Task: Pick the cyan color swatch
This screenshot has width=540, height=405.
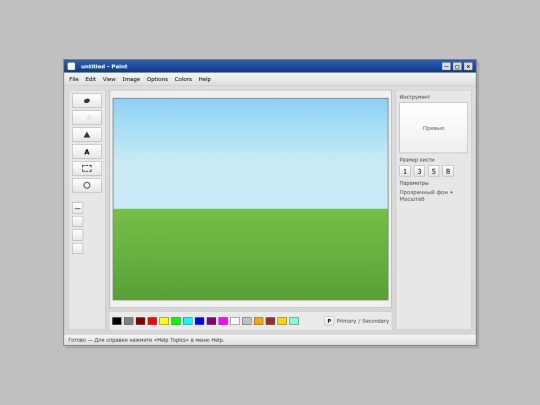Action: [x=188, y=321]
